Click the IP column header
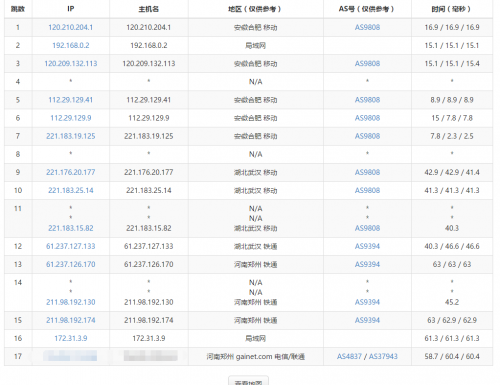The height and width of the screenshot is (385, 500). coord(71,9)
